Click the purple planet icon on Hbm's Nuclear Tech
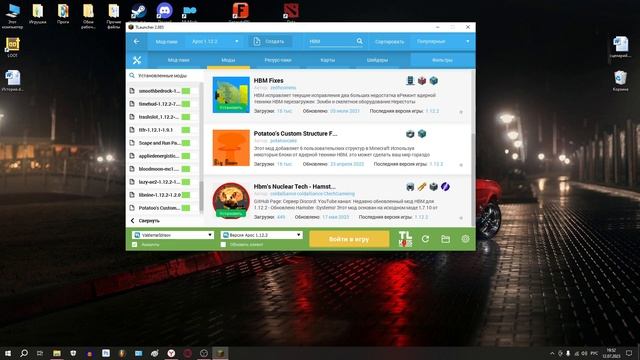This screenshot has height=360, width=640. (x=445, y=187)
